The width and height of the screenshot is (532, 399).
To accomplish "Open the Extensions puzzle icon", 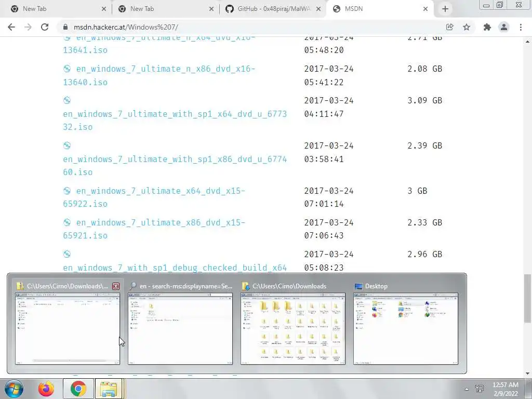I will 487,27.
